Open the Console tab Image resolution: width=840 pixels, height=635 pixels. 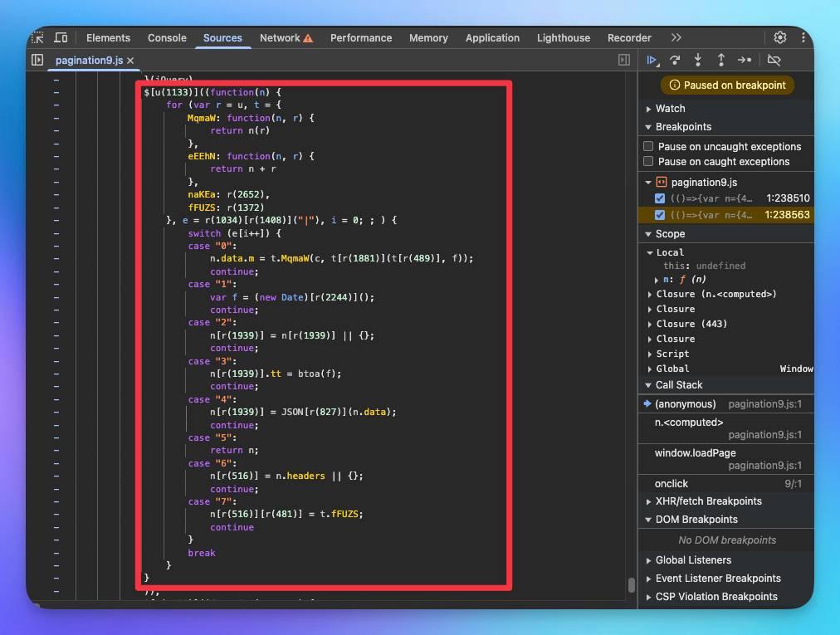click(x=167, y=38)
